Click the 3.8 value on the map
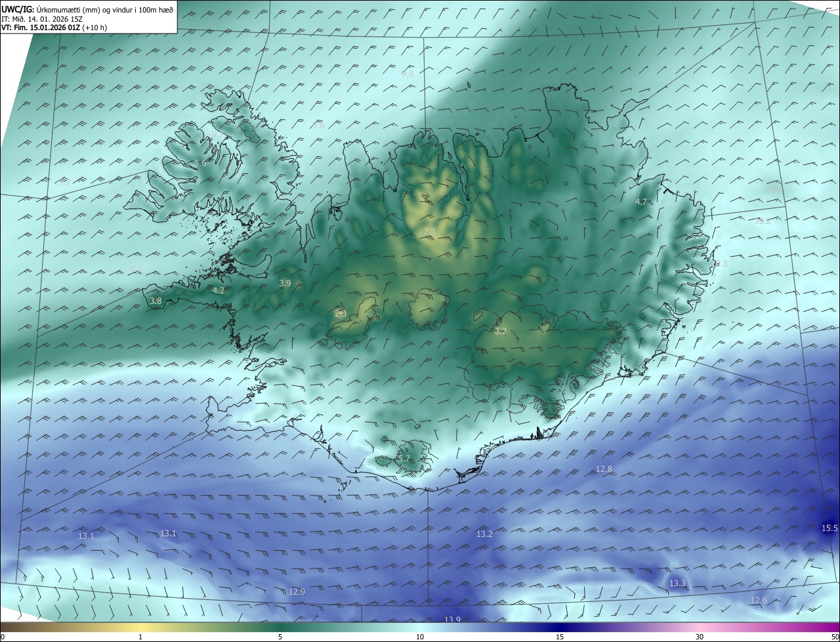Screen dimensions: 840x642 pyautogui.click(x=156, y=301)
